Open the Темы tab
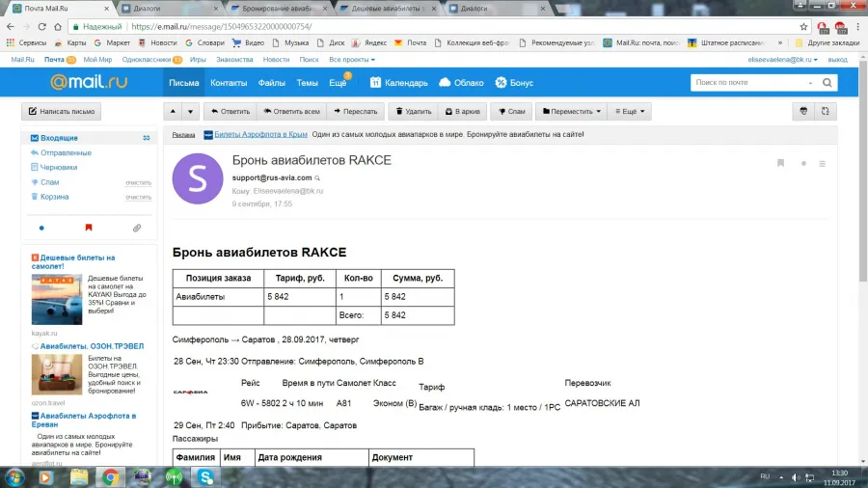Image resolution: width=868 pixels, height=488 pixels. 307,82
